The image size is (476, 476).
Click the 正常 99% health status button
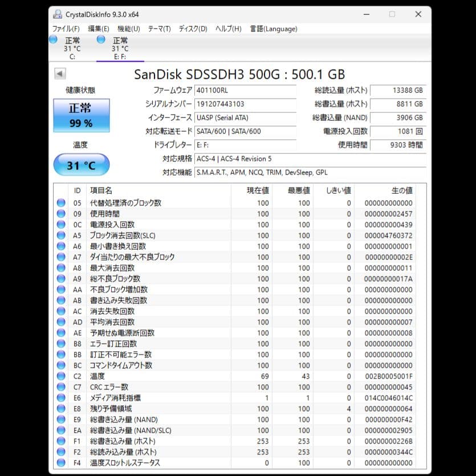[x=82, y=115]
